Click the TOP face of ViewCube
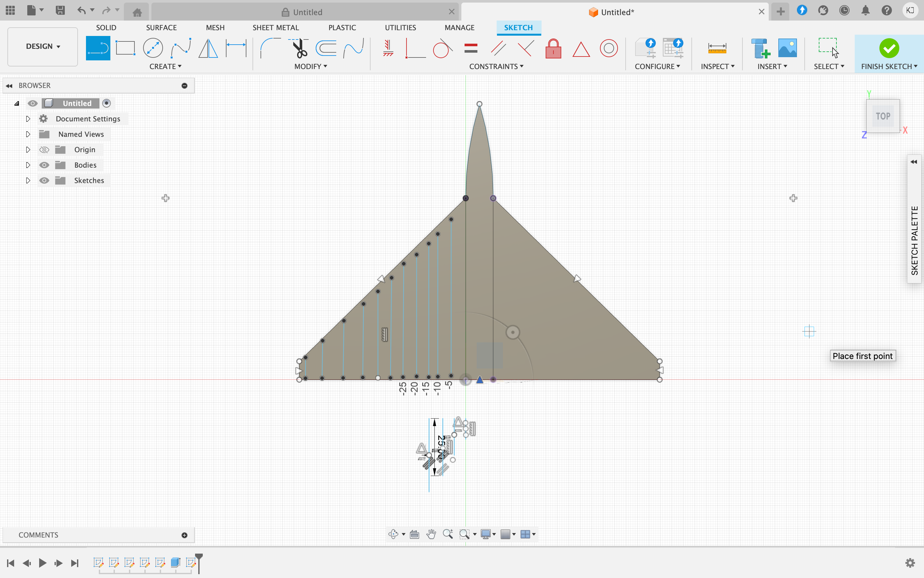Viewport: 924px width, 578px height. tap(883, 116)
